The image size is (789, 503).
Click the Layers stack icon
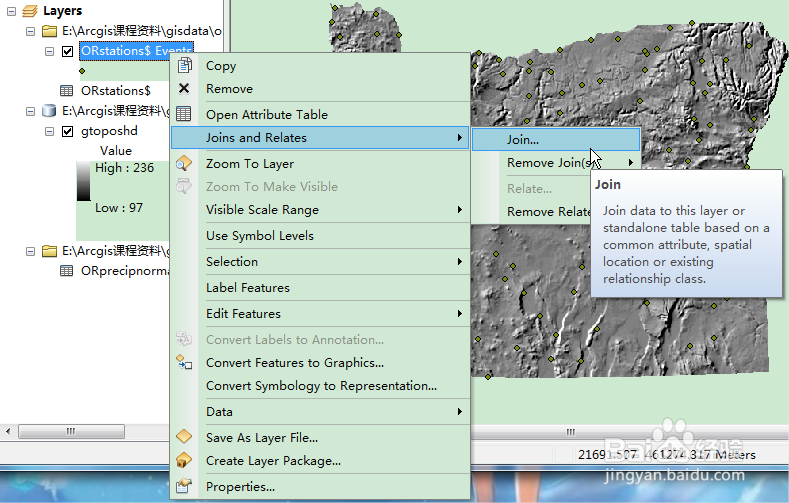pos(30,11)
